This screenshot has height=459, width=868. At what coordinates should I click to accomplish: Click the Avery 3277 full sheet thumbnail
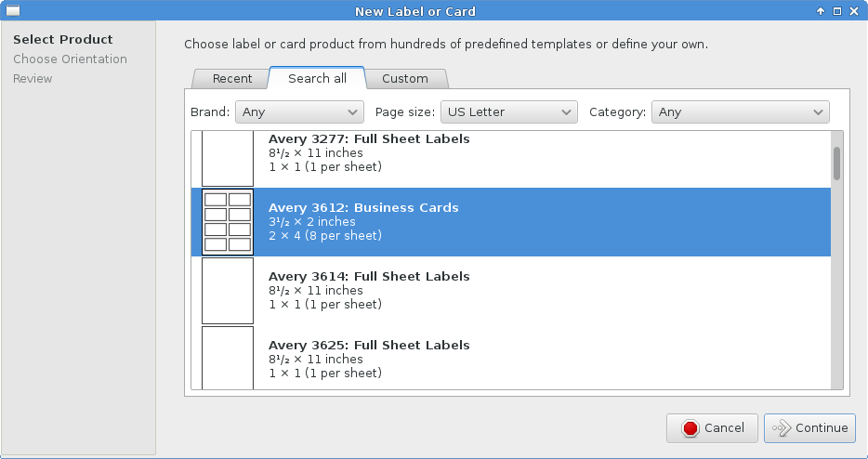[228, 159]
